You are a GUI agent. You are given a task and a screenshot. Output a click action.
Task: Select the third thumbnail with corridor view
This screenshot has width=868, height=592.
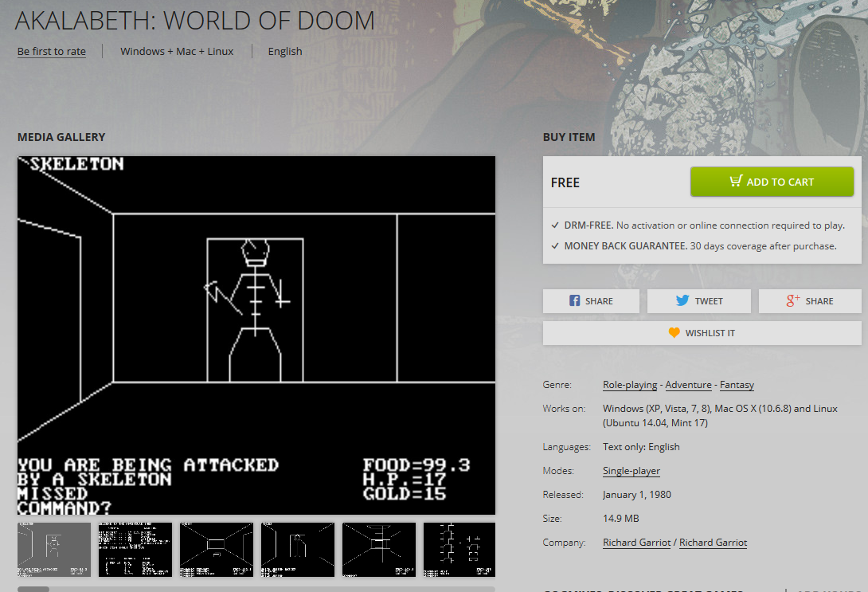point(217,550)
